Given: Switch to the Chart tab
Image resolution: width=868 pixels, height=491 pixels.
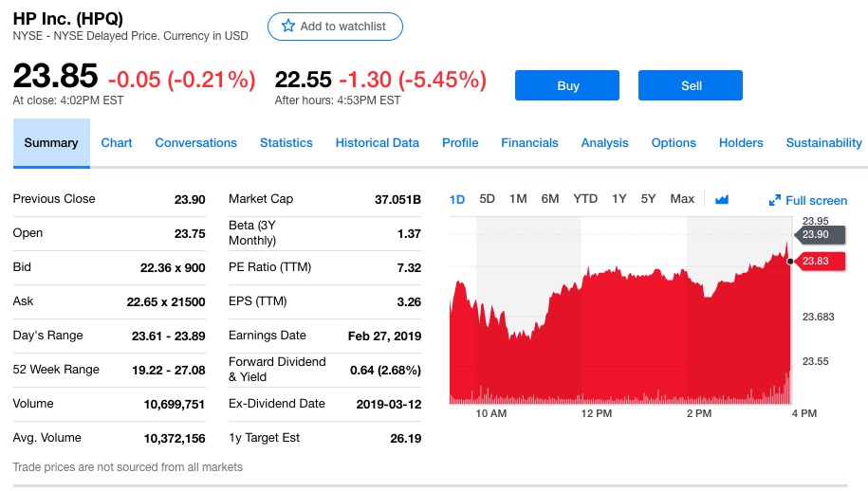Looking at the screenshot, I should (117, 143).
